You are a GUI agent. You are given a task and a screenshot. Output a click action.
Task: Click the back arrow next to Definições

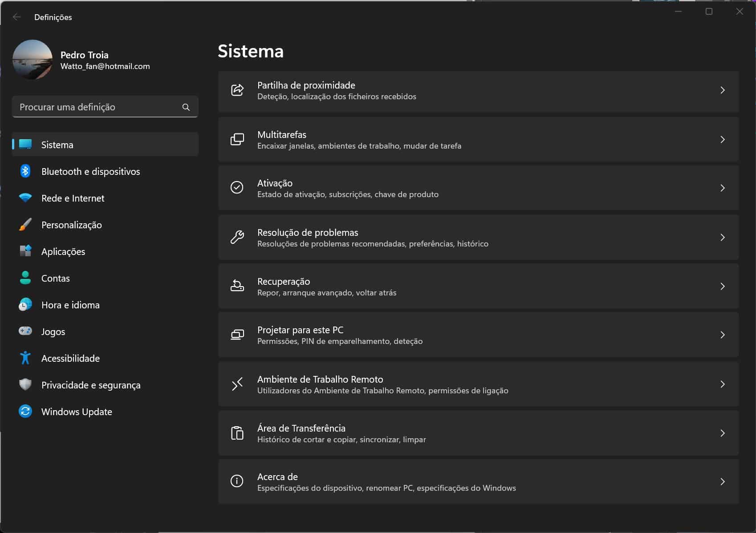(17, 17)
